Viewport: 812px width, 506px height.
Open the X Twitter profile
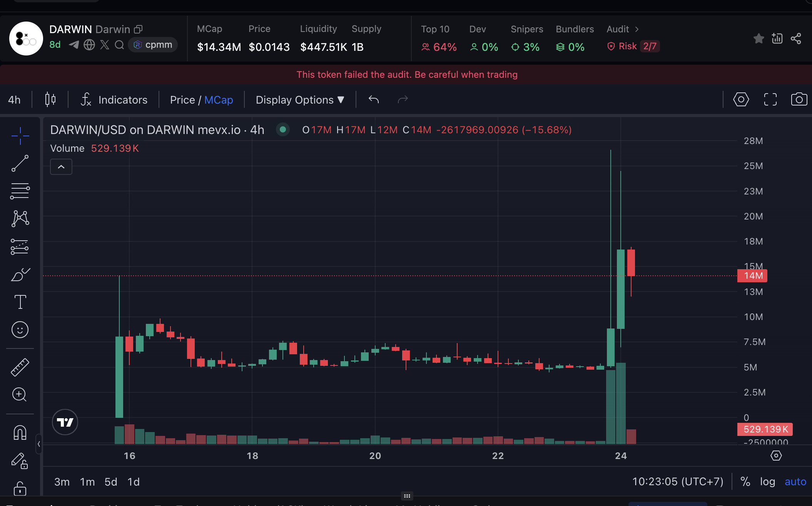point(105,45)
